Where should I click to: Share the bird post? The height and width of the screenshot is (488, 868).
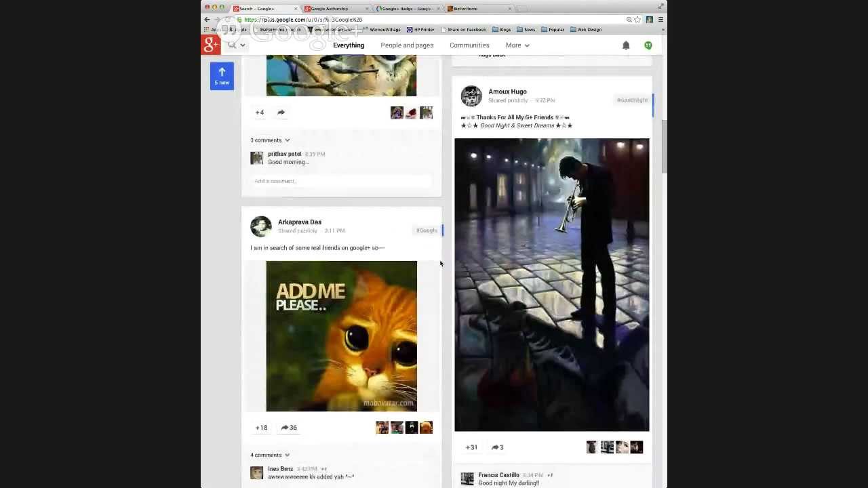281,113
